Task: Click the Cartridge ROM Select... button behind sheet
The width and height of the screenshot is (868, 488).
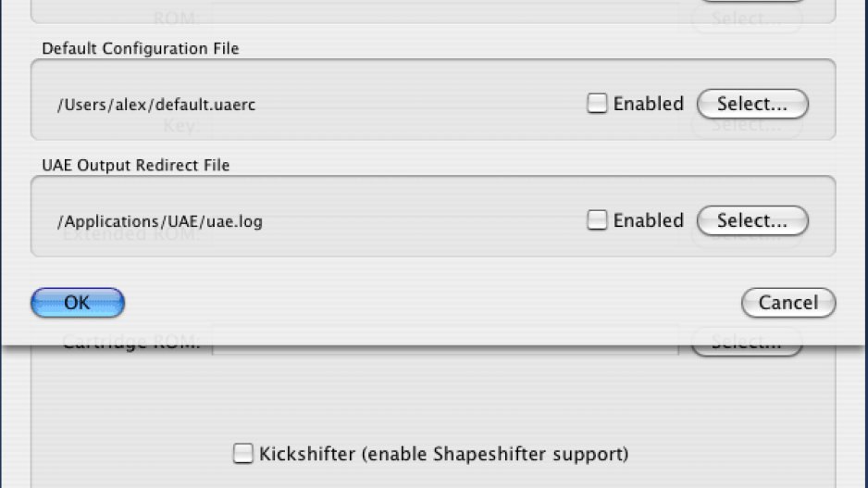Action: pos(747,344)
